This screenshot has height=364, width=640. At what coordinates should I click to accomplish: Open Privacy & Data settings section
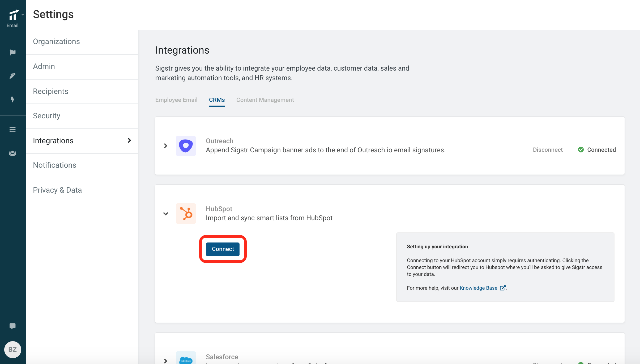[x=82, y=190]
